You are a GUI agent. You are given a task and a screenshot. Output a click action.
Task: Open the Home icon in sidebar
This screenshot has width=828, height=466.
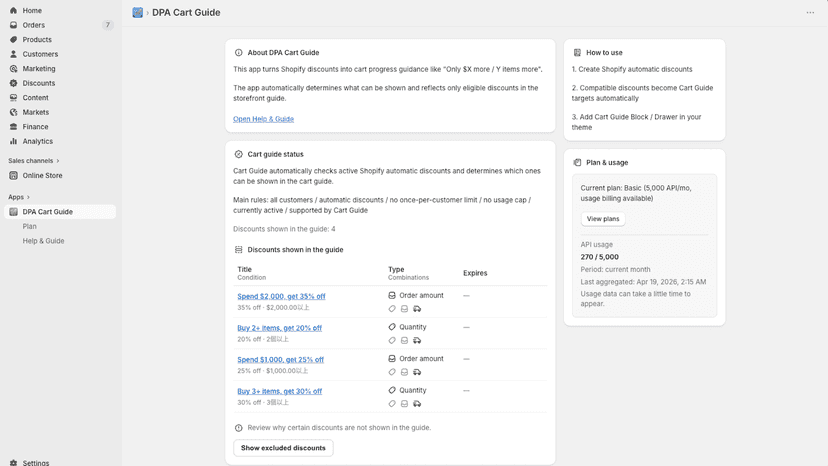click(x=13, y=11)
